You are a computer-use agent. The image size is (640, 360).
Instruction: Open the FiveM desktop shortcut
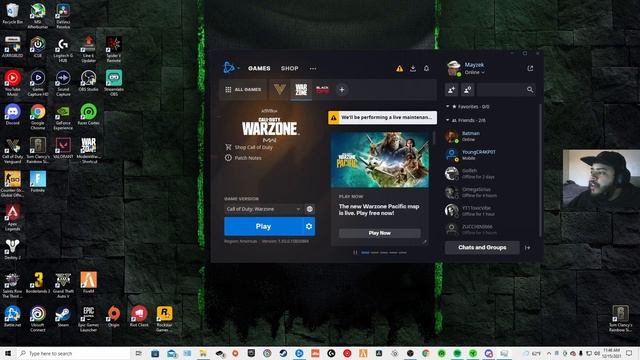tap(88, 283)
